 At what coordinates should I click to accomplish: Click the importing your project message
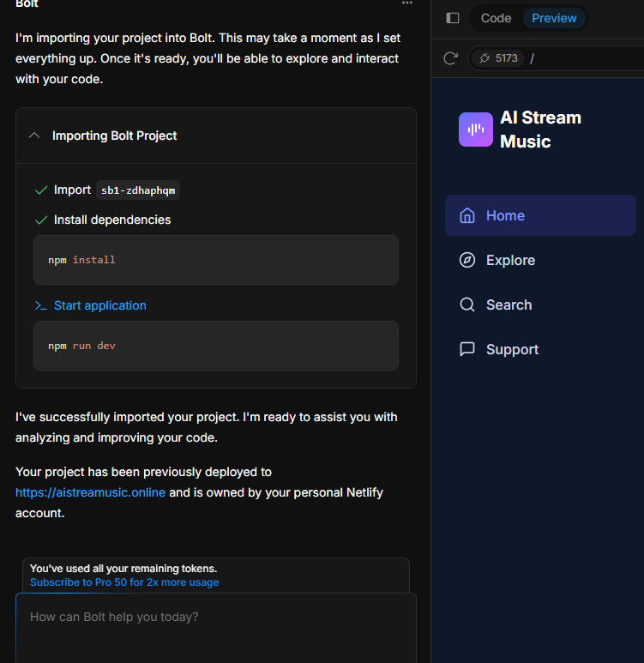coord(208,58)
